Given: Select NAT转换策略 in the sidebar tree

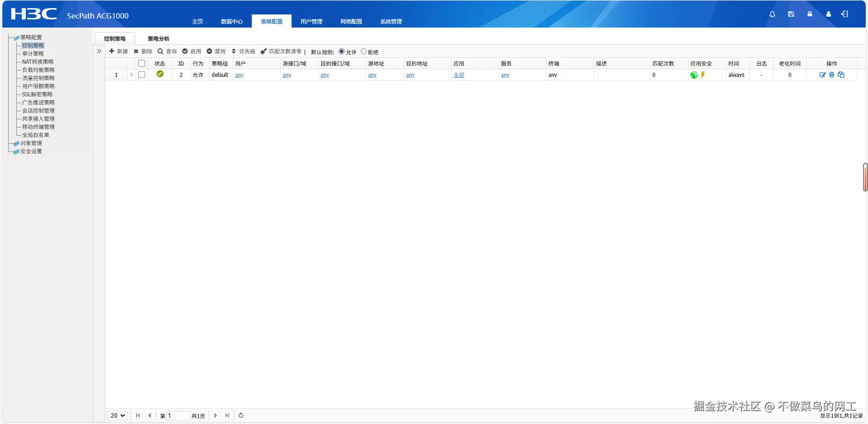Looking at the screenshot, I should pos(38,62).
